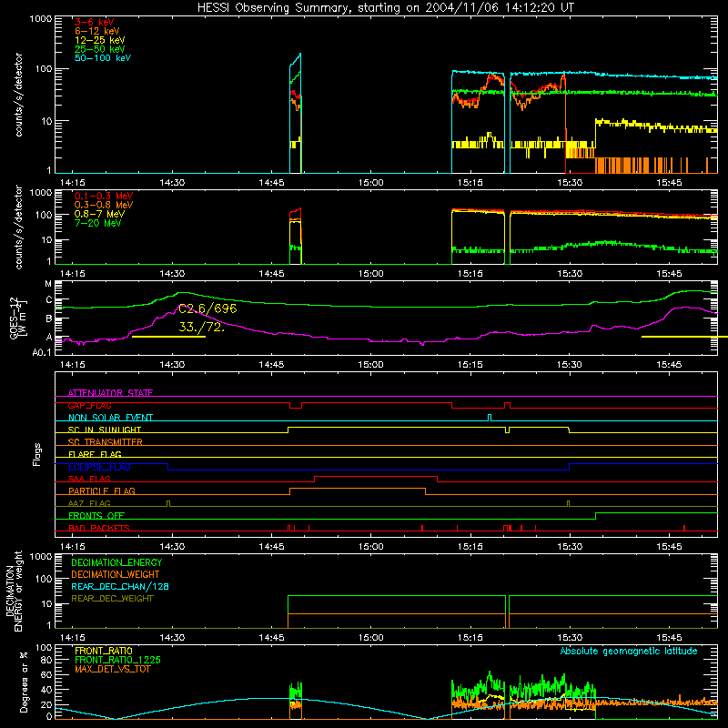This screenshot has width=728, height=728.
Task: Select the SC_TRANSMITTER flag label
Action: coord(106,442)
